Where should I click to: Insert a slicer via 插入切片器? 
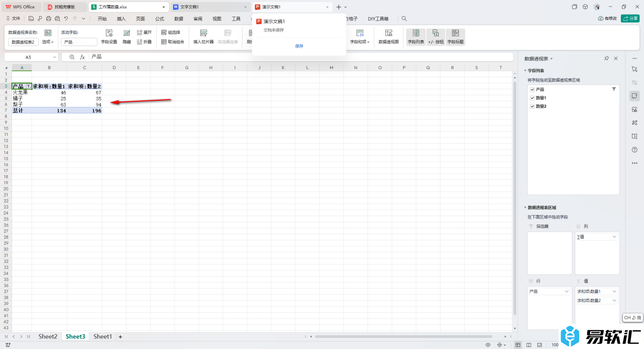[x=204, y=37]
